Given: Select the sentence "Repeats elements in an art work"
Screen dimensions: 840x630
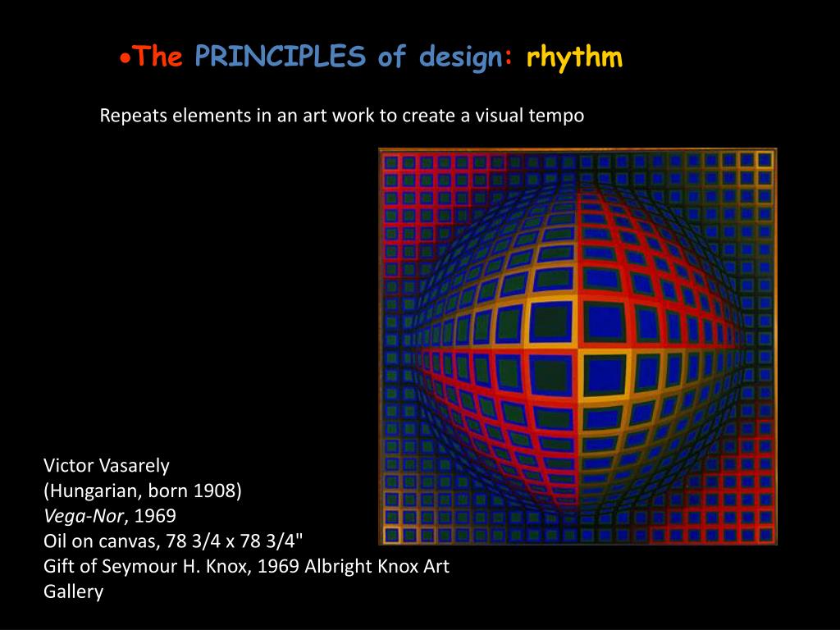Looking at the screenshot, I should [342, 116].
